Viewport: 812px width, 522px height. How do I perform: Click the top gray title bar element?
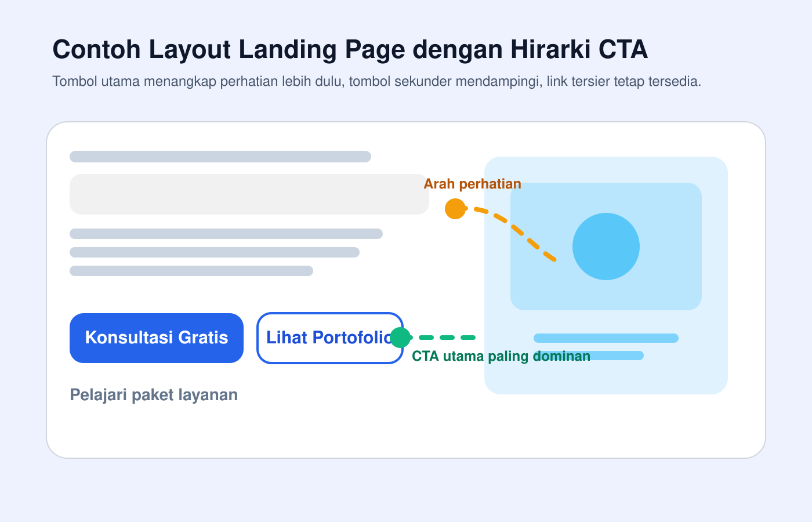220,156
